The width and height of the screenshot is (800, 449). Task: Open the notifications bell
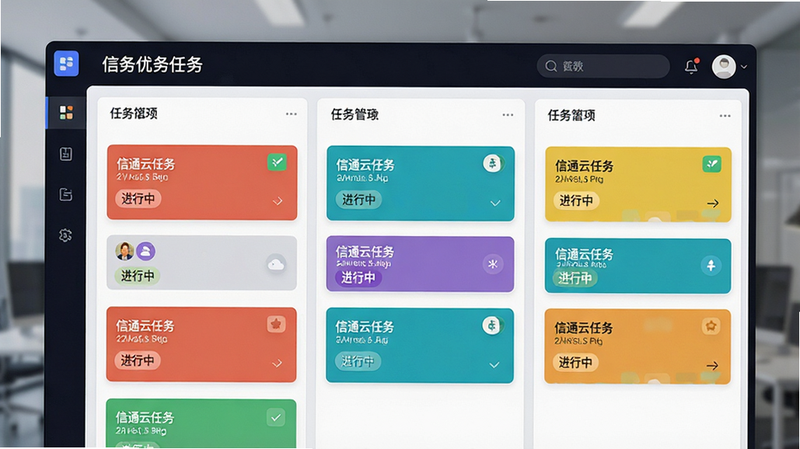(691, 66)
